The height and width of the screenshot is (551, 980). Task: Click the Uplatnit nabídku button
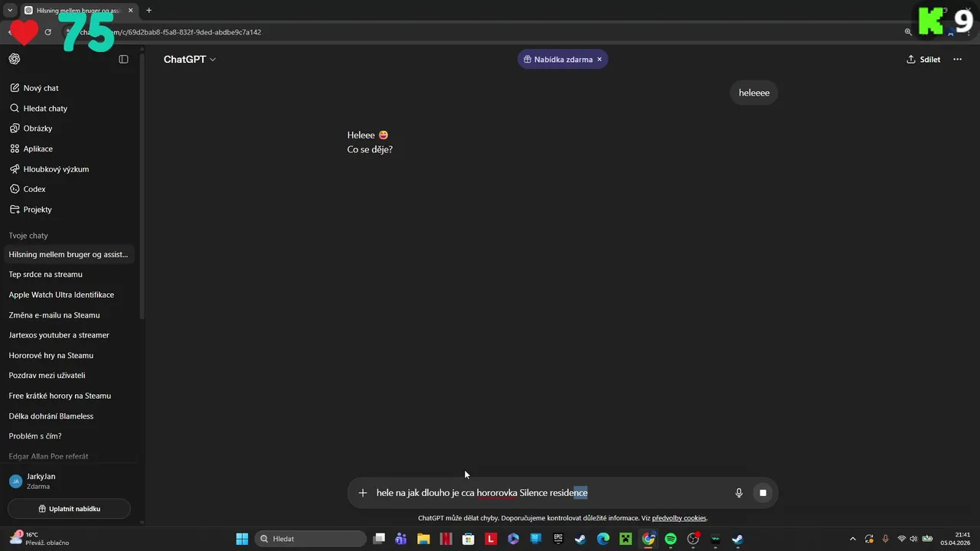click(x=69, y=509)
